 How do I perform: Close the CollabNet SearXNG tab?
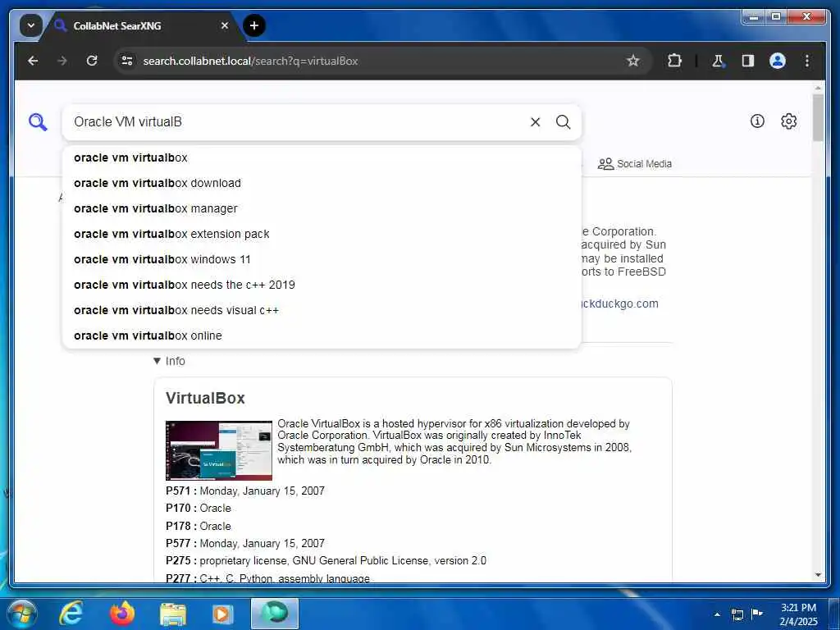[225, 25]
